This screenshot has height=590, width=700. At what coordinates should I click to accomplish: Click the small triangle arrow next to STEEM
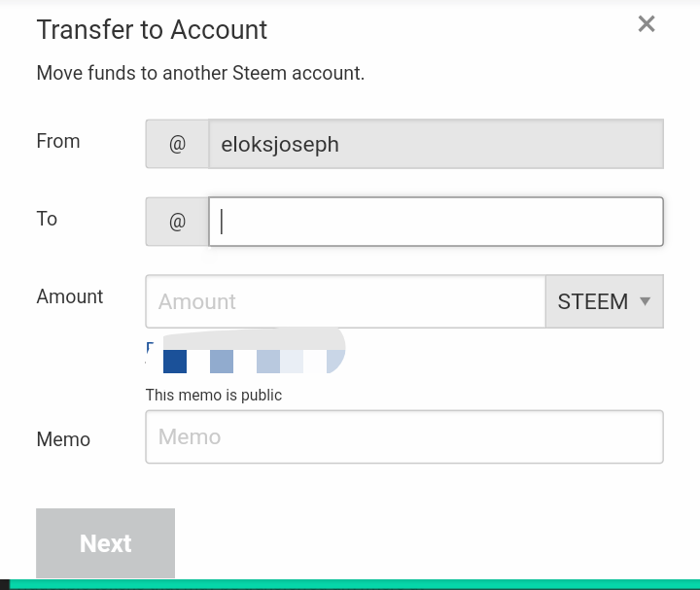tap(645, 301)
